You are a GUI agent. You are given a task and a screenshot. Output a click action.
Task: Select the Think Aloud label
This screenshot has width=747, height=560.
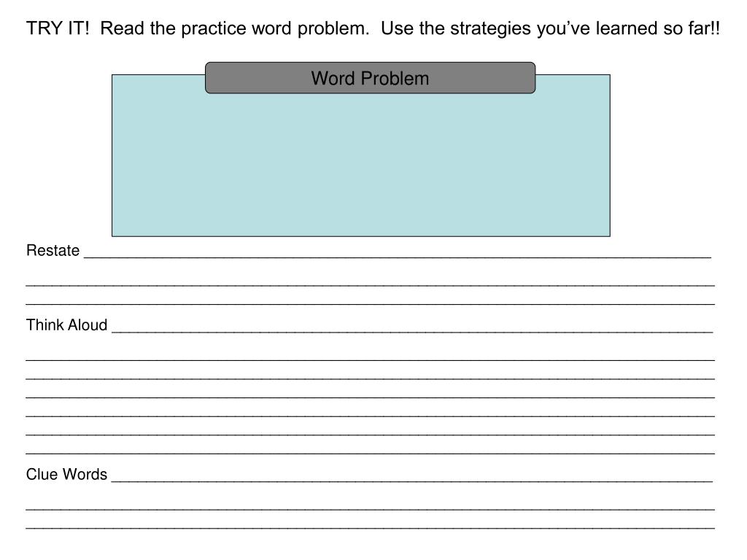tap(66, 324)
